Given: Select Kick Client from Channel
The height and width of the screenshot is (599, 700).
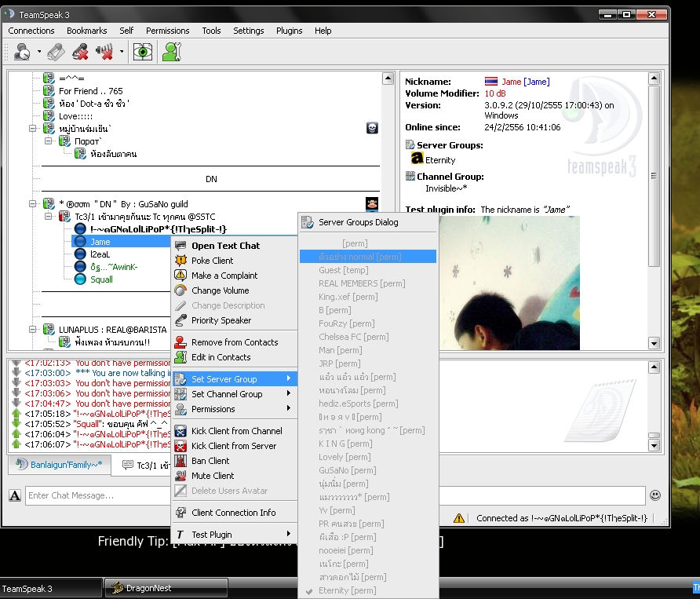Looking at the screenshot, I should 235,431.
